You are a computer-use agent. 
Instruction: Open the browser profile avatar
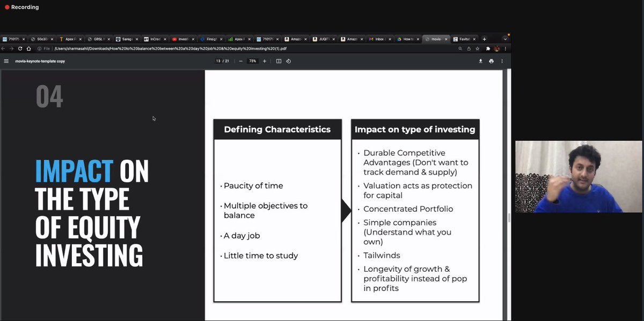click(497, 48)
